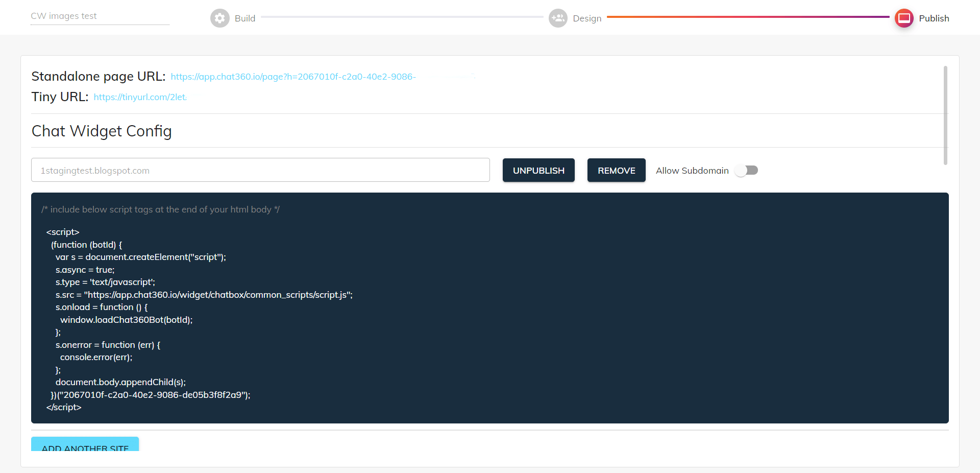The width and height of the screenshot is (980, 473).
Task: Click the s.async = true line
Action: [85, 270]
